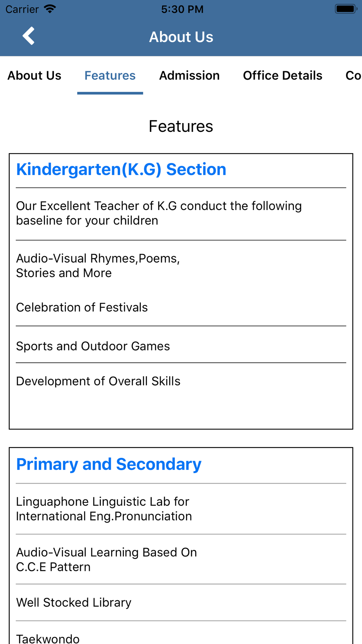
Task: Tap the battery indicator icon
Action: [346, 9]
